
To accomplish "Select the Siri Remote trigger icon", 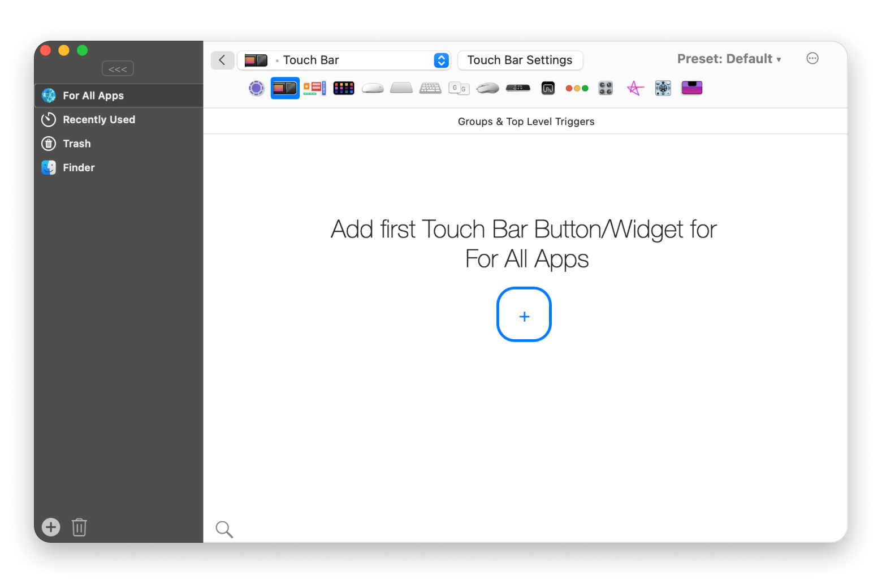I will pyautogui.click(x=518, y=88).
